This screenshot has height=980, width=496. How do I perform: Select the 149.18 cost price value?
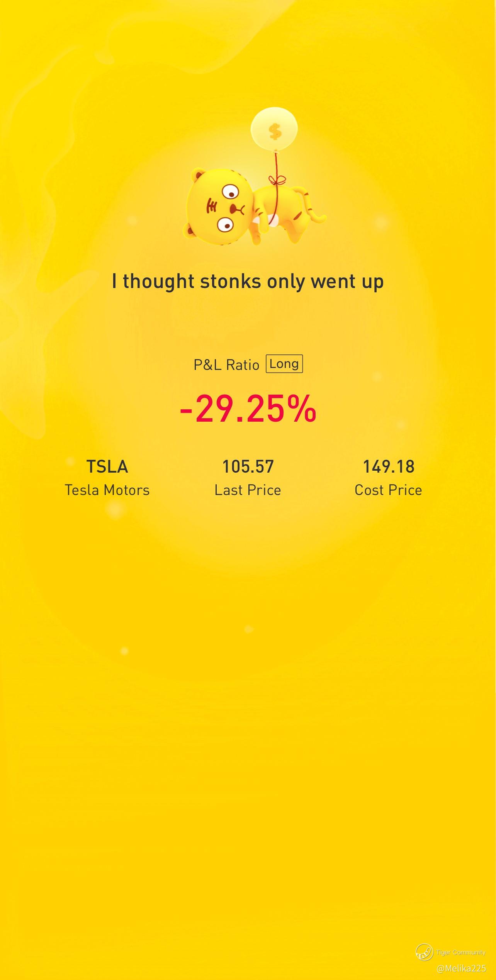click(389, 466)
